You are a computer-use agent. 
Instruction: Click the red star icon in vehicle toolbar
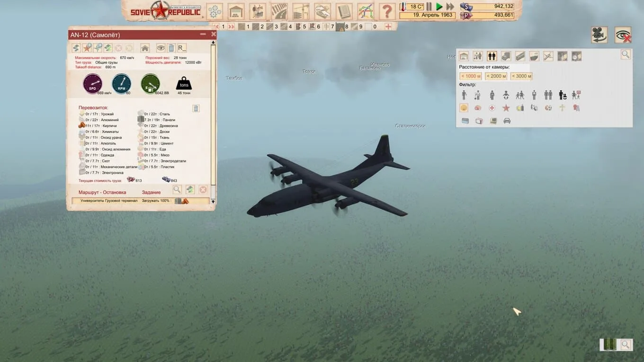click(87, 48)
